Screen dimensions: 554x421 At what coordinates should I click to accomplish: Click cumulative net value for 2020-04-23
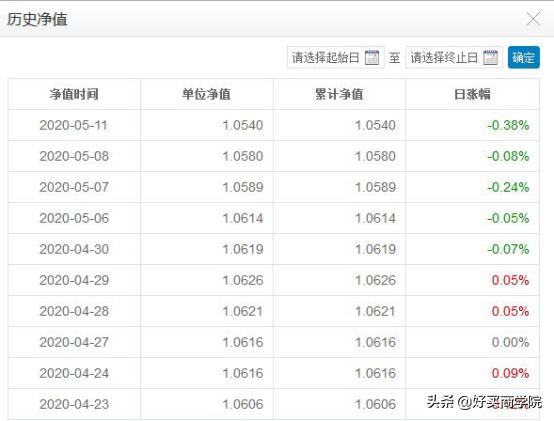coord(375,404)
